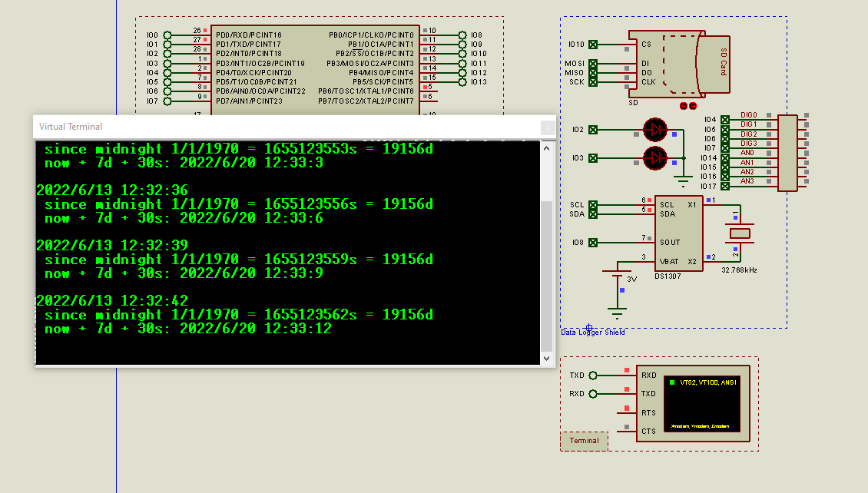Click the IO9 terminal on the microcontroller

pos(462,45)
